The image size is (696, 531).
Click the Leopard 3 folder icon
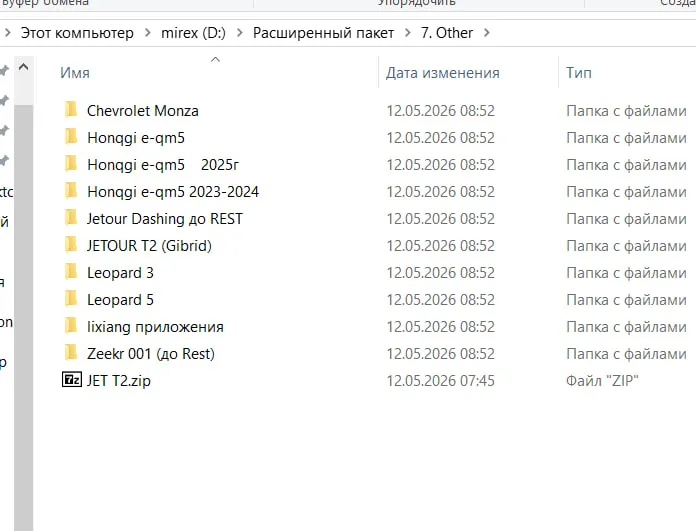[71, 272]
